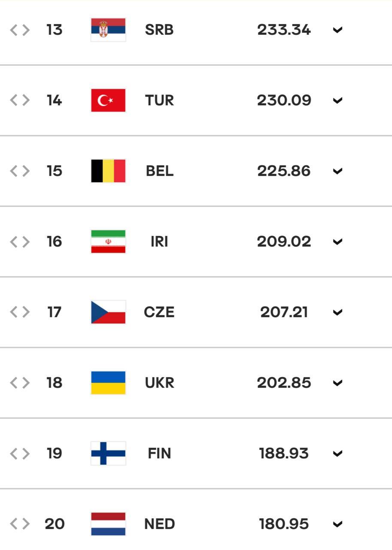This screenshot has height=550, width=392.
Task: Expand the NED ranking details chevron
Action: click(338, 523)
